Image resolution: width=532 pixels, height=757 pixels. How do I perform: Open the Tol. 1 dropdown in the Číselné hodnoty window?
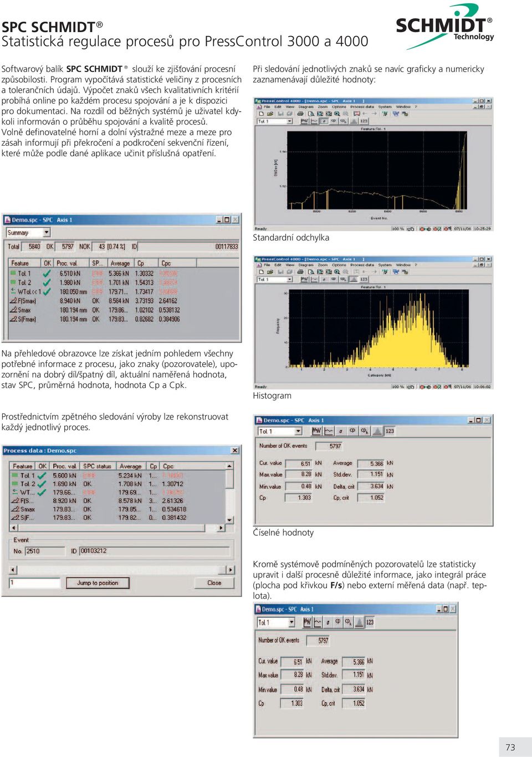(280, 431)
